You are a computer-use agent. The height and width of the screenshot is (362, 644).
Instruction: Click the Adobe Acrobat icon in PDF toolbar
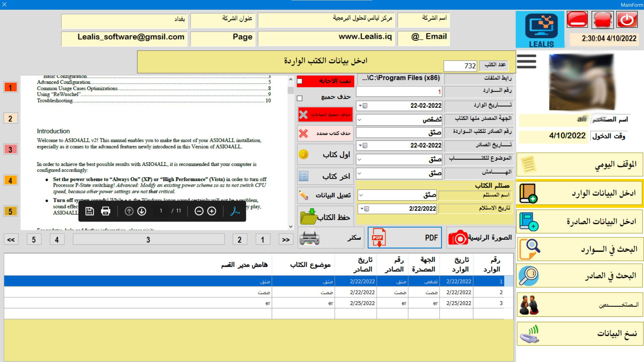tap(235, 211)
